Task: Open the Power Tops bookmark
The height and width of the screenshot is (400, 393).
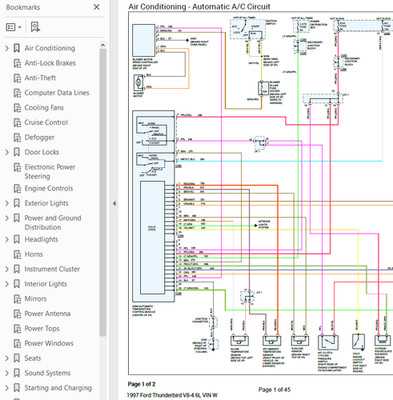Action: coord(42,329)
